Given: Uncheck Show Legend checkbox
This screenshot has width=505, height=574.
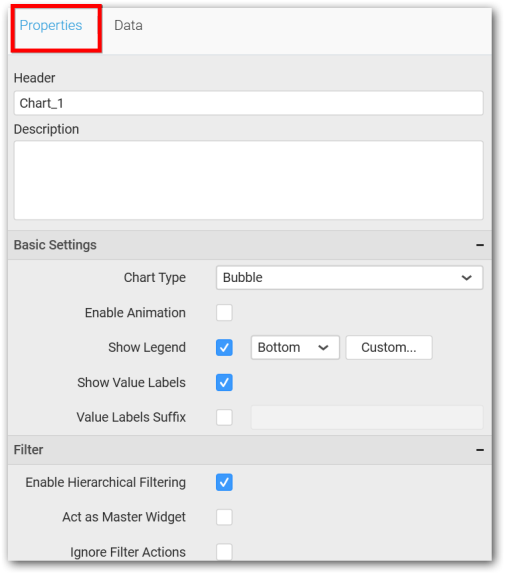Looking at the screenshot, I should [224, 347].
